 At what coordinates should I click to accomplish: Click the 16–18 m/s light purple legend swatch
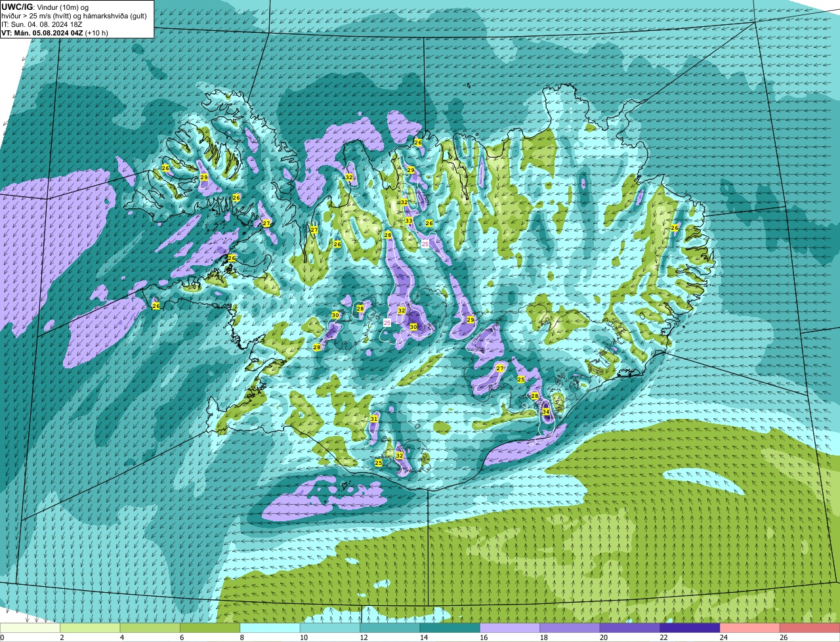point(510,628)
